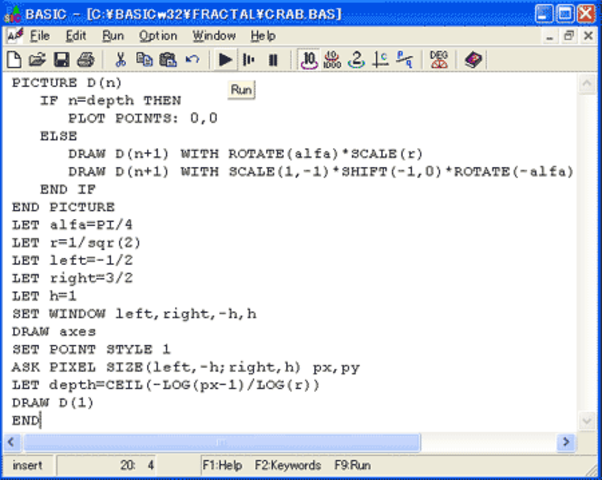Cut selection with the scissors icon
The image size is (602, 480).
(121, 60)
